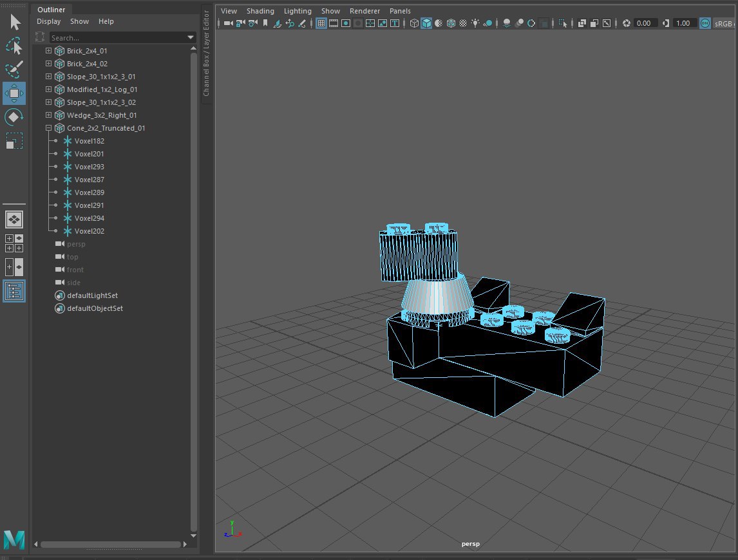
Task: Select the arrow Select tool
Action: click(x=15, y=22)
